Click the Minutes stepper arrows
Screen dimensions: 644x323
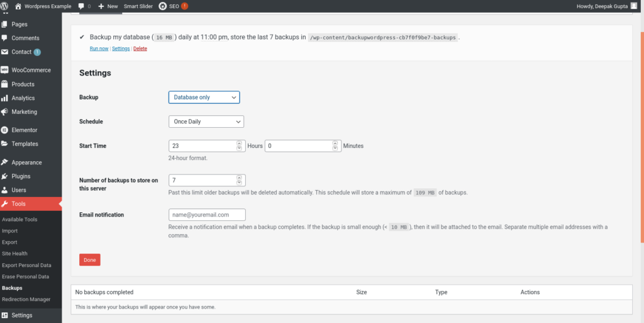[x=335, y=145]
